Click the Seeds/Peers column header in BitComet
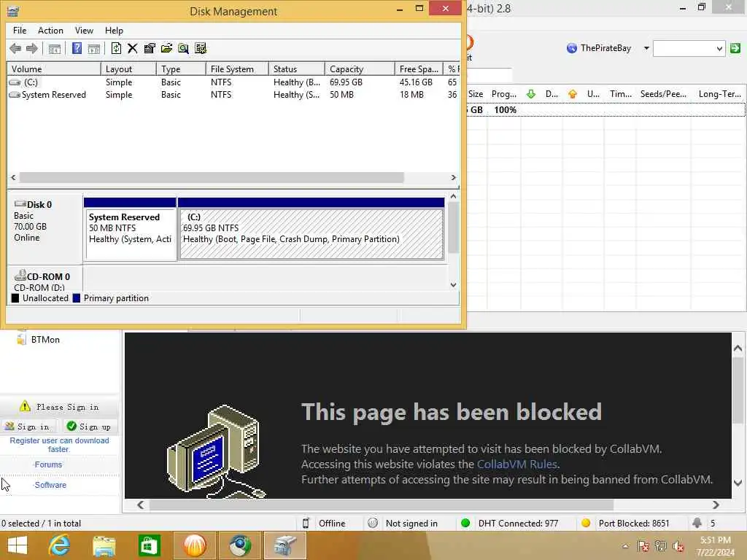This screenshot has width=747, height=560. [x=664, y=94]
